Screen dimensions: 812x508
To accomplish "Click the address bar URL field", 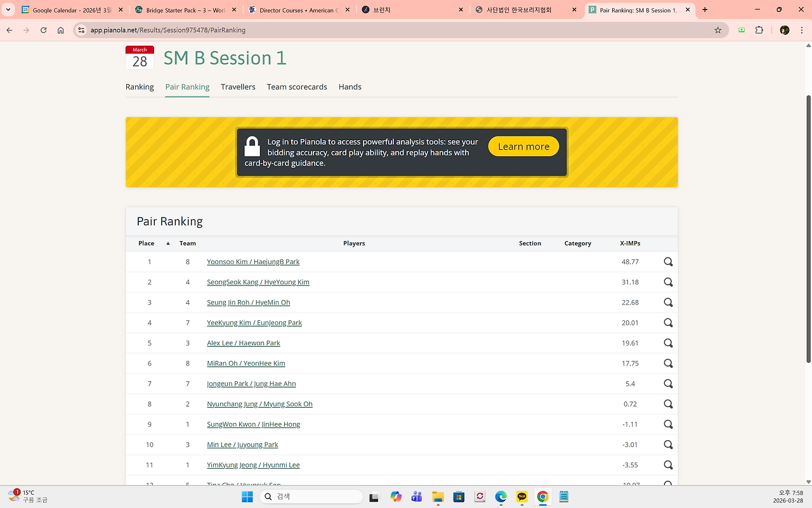I will click(x=400, y=30).
